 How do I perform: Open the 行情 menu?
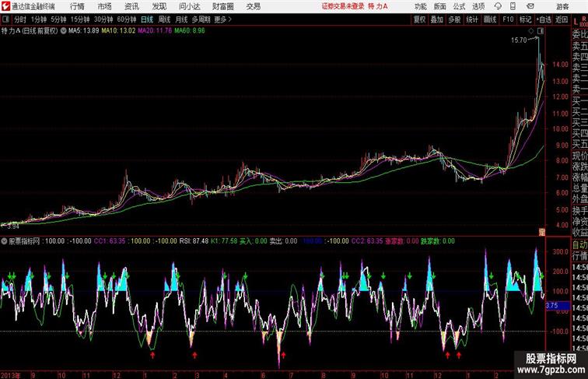77,6
